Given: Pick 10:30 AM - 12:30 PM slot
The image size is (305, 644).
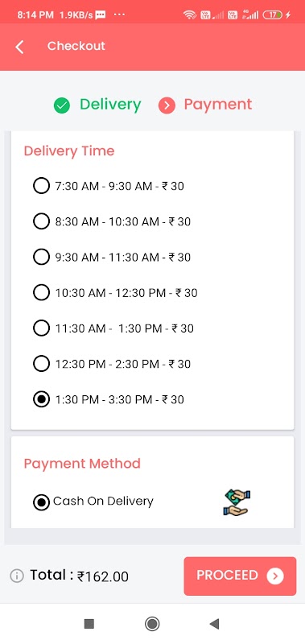Looking at the screenshot, I should coord(115,293).
